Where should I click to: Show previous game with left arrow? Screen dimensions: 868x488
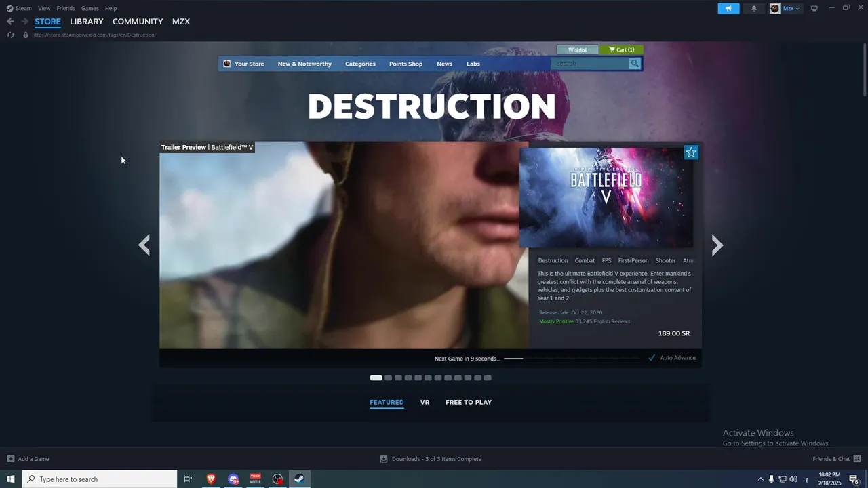click(144, 245)
